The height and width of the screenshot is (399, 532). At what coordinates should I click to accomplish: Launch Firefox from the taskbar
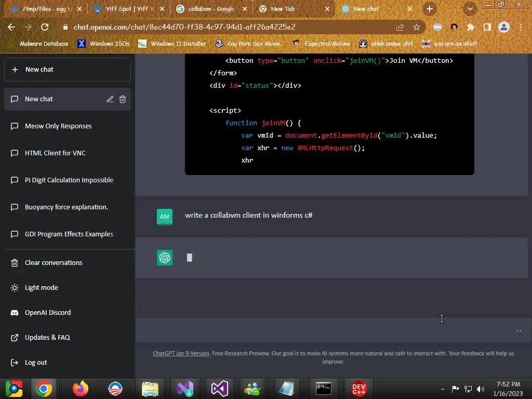pos(81,389)
